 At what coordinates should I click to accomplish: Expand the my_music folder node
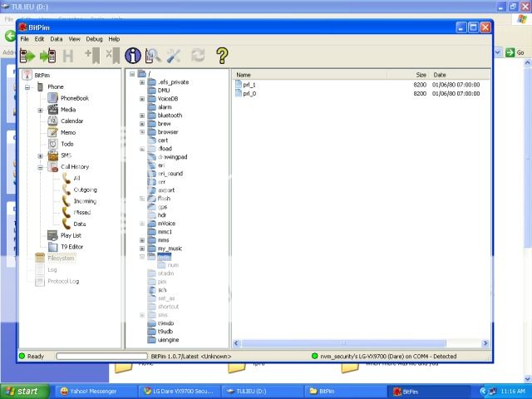(142, 249)
